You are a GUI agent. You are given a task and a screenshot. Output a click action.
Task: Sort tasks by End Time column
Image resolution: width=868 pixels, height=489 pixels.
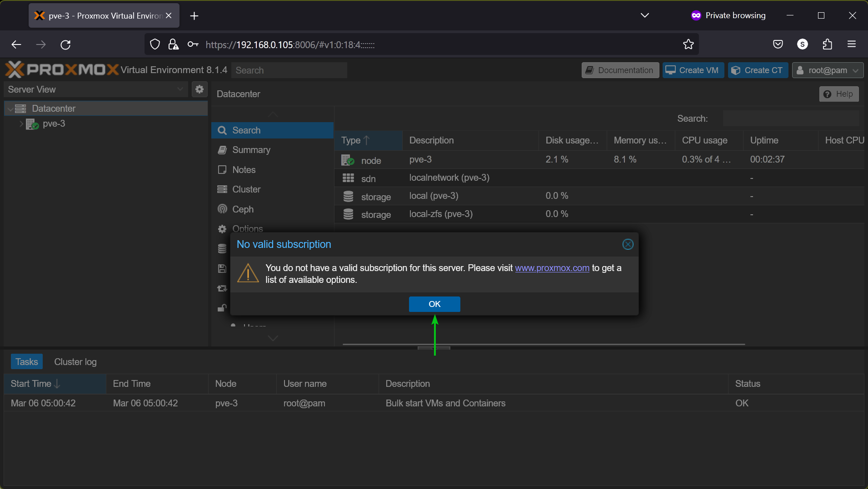click(157, 384)
